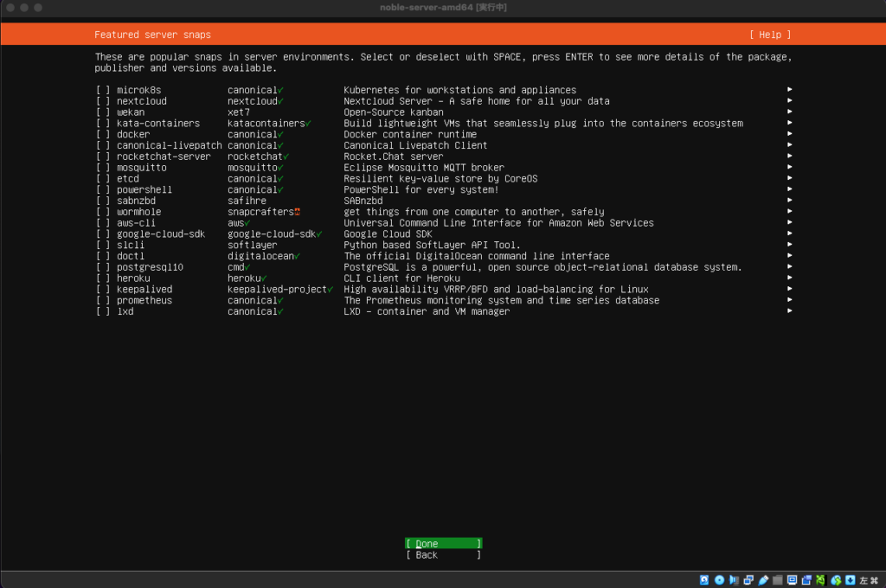Open the google-cloud-sdk row arrow

point(789,233)
